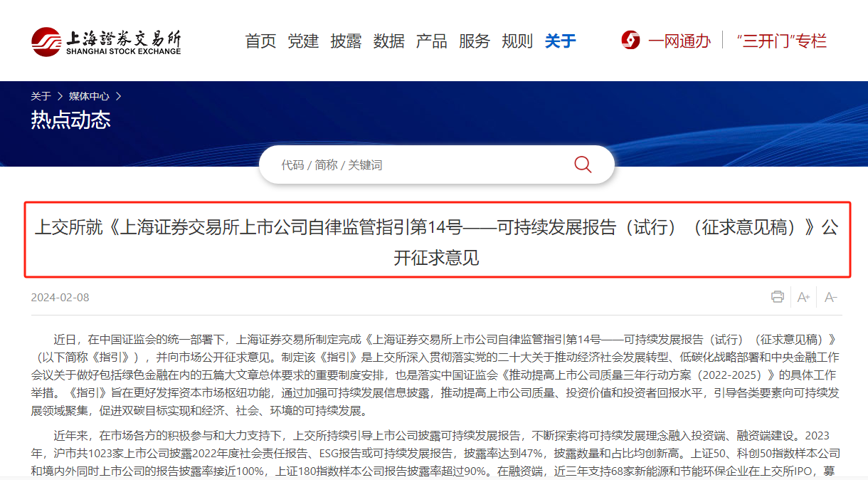Open the 一网通办 link
This screenshot has height=480, width=868.
click(x=679, y=41)
